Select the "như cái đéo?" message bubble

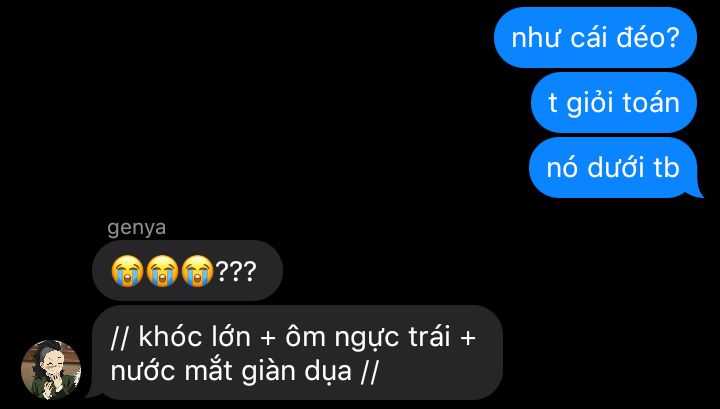[x=595, y=38]
